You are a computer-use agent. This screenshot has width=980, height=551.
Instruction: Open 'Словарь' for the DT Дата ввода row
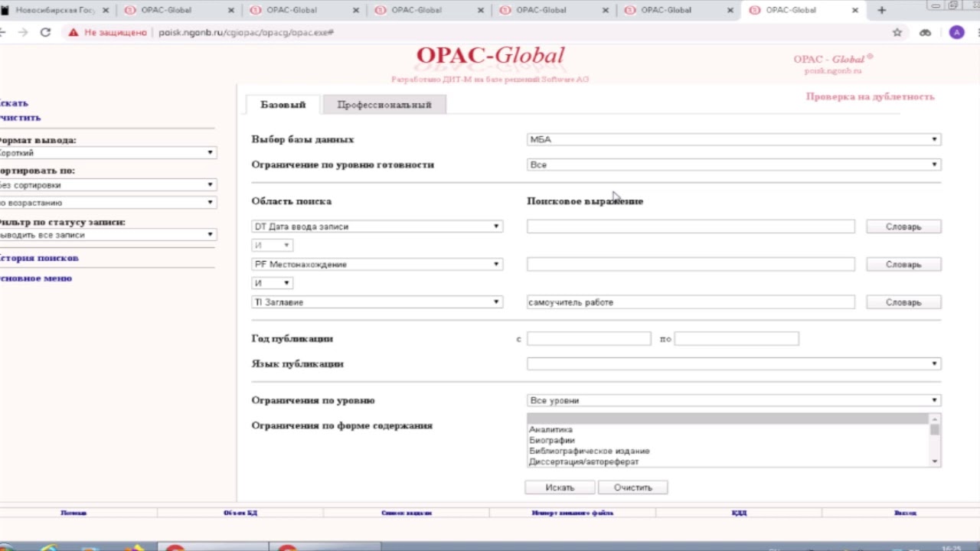click(903, 227)
